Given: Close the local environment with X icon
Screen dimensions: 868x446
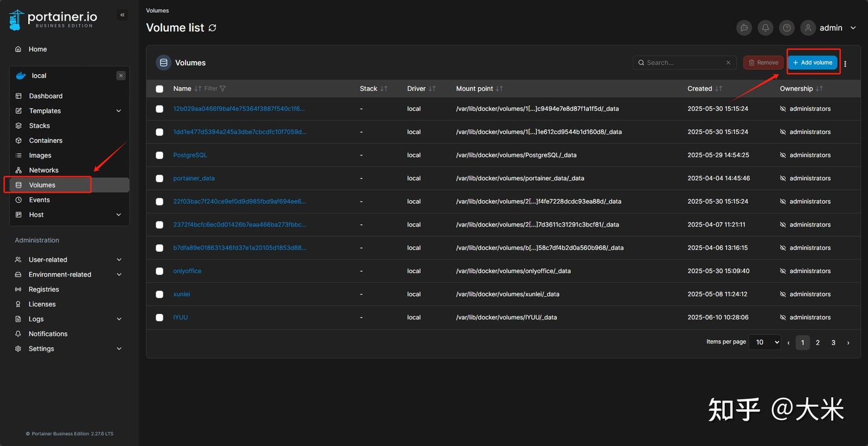Looking at the screenshot, I should 121,76.
